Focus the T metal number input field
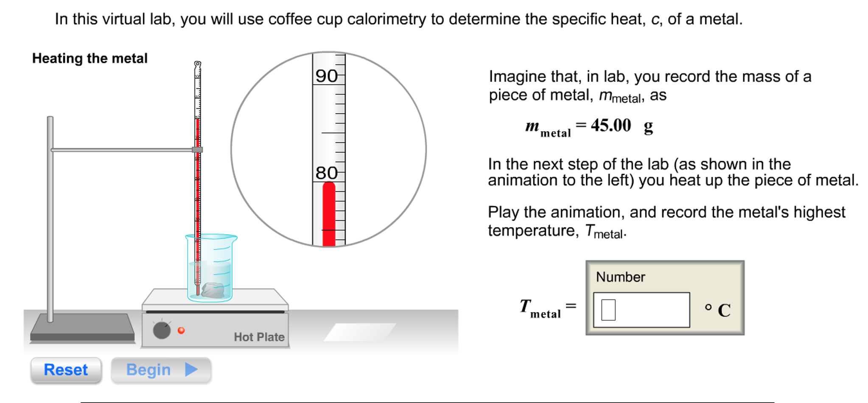This screenshot has height=403, width=868. pos(641,310)
